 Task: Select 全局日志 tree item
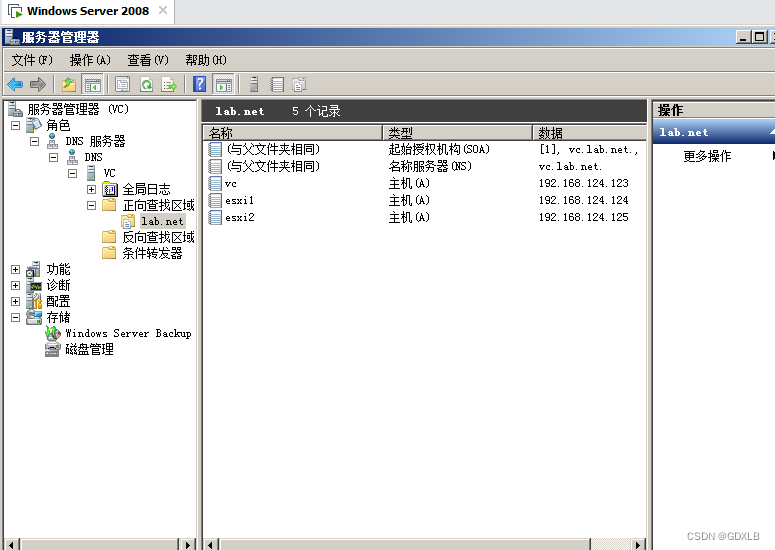[x=146, y=189]
